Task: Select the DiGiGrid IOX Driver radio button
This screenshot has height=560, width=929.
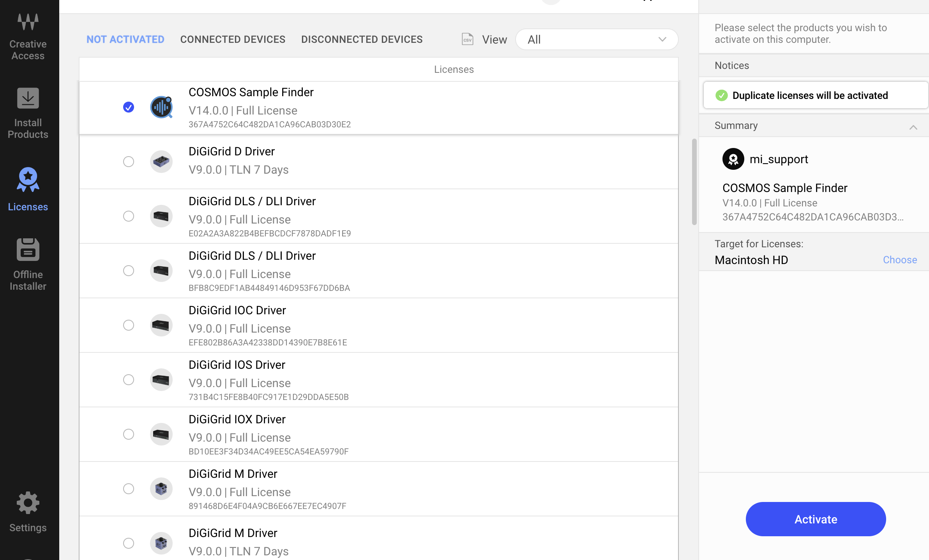Action: point(129,434)
